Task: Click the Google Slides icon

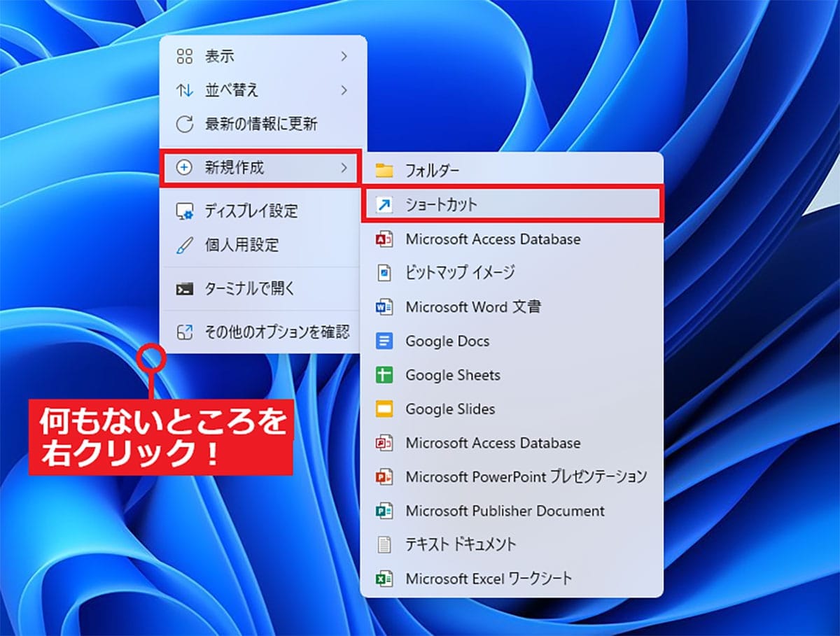Action: (386, 409)
